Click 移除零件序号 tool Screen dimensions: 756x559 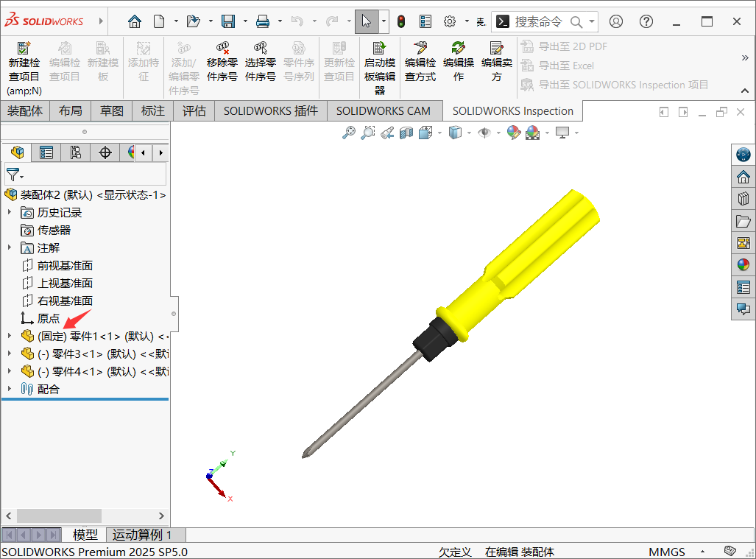[222, 62]
